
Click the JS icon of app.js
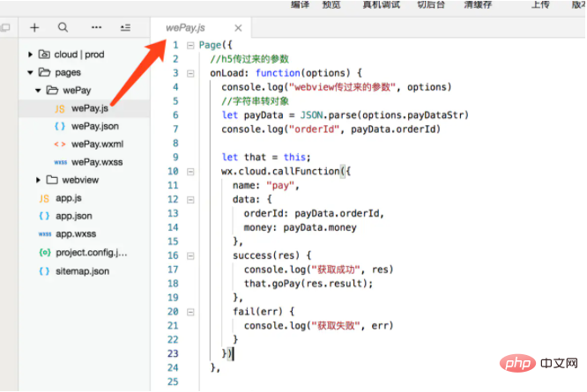pyautogui.click(x=44, y=198)
